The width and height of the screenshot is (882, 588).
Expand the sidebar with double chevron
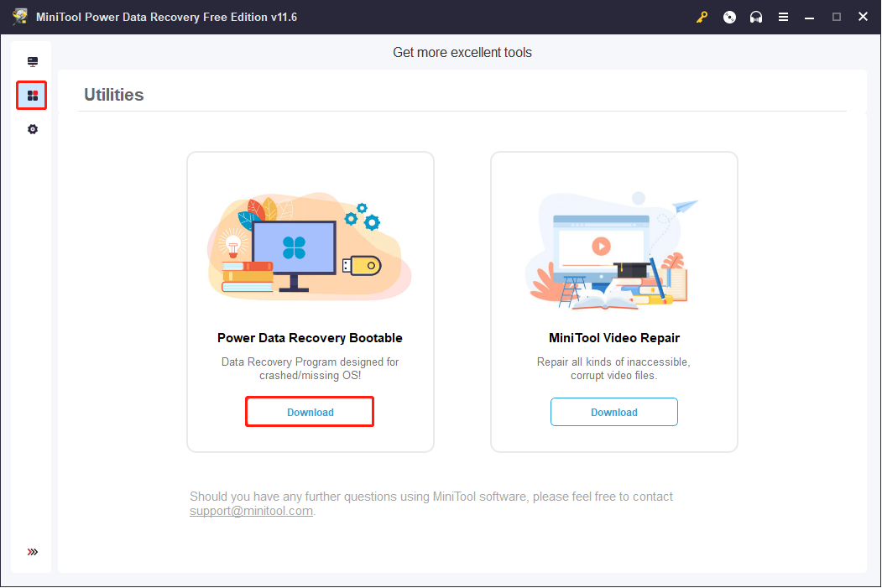33,551
